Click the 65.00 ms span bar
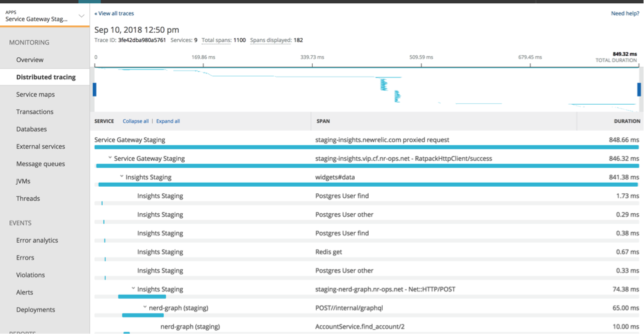Viewport: 644px width, 334px height. click(x=143, y=315)
